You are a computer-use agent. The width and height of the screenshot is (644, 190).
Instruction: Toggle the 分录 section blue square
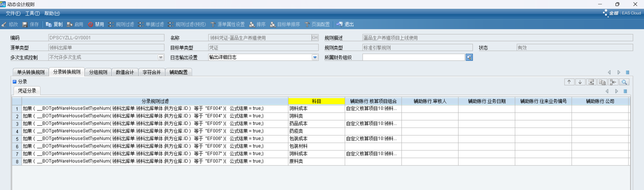(x=15, y=82)
